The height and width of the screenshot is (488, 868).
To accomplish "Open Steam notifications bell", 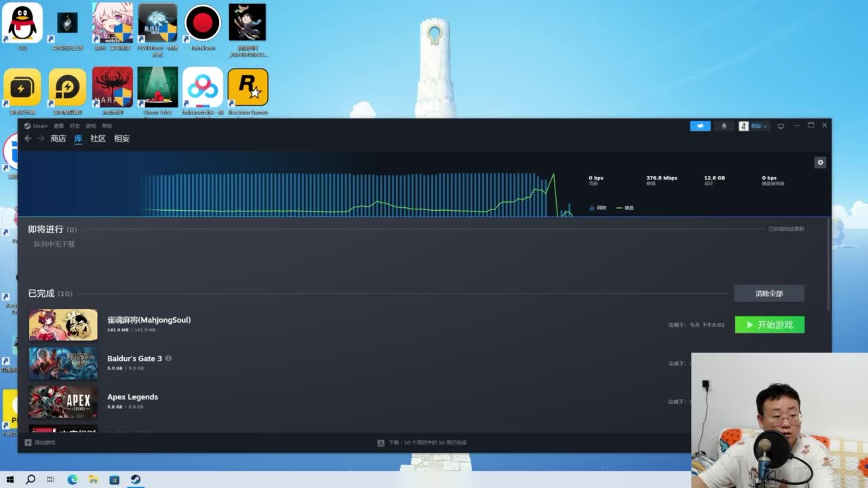I will point(724,126).
